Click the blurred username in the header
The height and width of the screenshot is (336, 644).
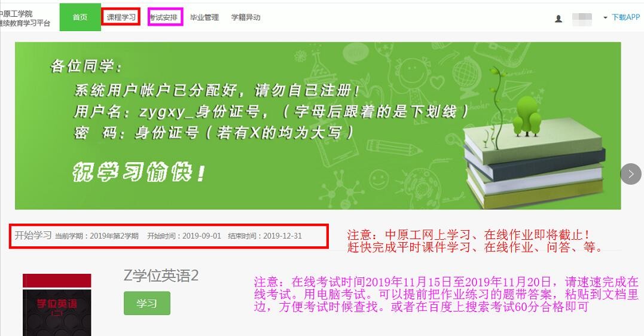(x=582, y=19)
